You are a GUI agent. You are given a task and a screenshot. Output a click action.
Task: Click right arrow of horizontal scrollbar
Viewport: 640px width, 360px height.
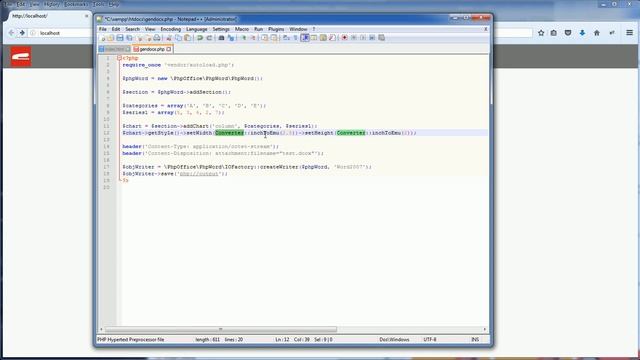[484, 329]
